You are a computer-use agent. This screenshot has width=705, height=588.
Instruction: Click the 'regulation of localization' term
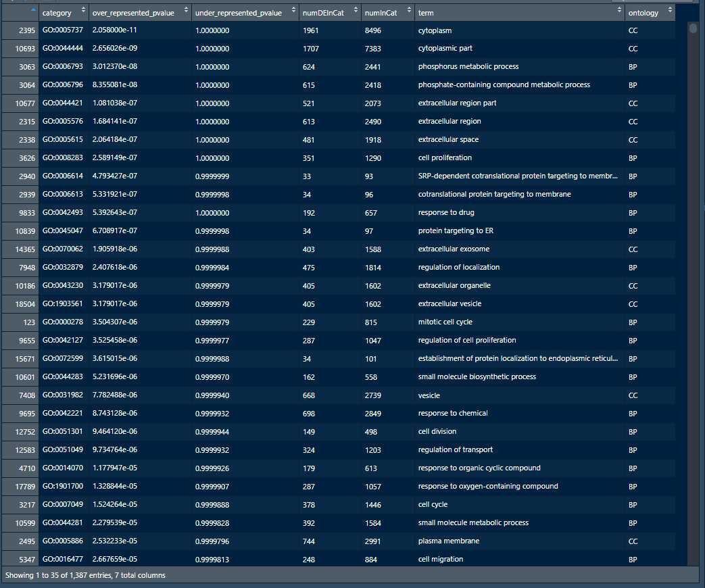pyautogui.click(x=458, y=267)
